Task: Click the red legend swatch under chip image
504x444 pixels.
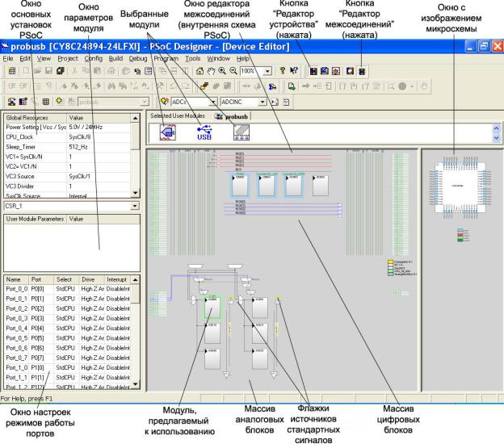Action: tap(460, 235)
